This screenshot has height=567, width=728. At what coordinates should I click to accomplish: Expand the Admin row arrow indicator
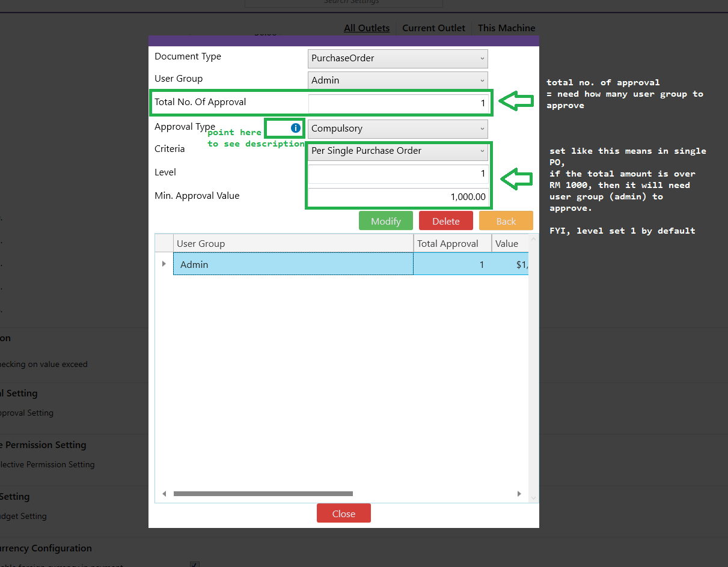(164, 264)
